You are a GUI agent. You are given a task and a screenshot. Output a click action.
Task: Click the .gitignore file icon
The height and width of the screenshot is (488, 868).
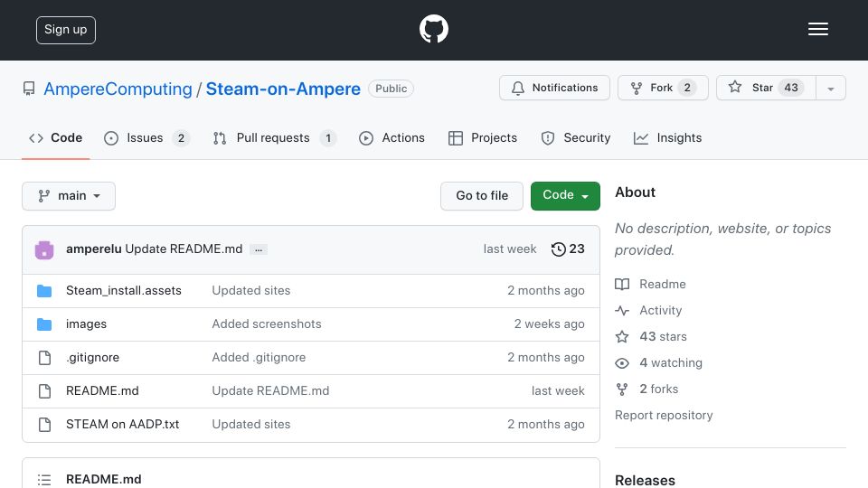(x=44, y=358)
